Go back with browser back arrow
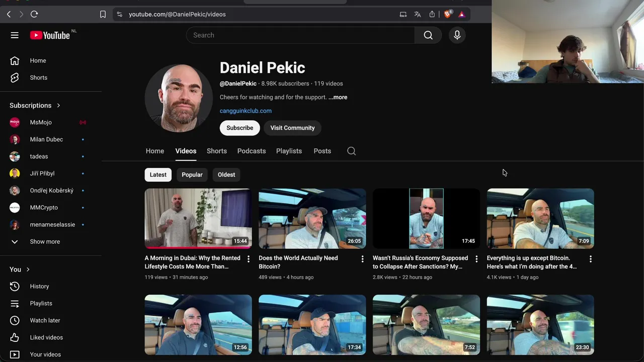 coord(9,14)
